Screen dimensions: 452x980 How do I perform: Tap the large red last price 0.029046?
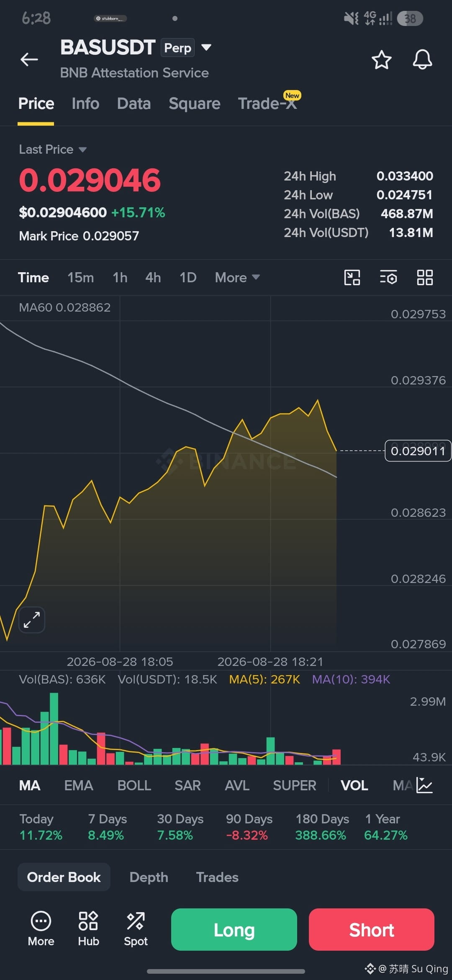[x=90, y=181]
